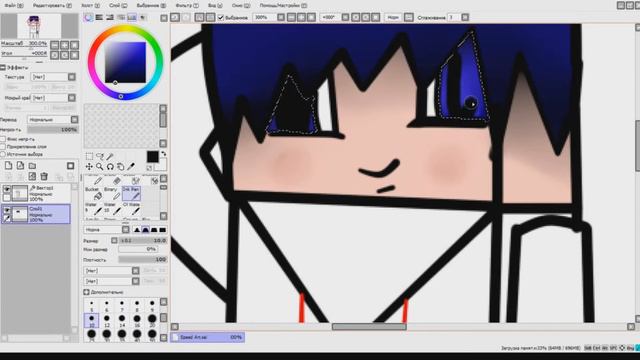The width and height of the screenshot is (640, 360).
Task: Delete the selected layer with trash icon
Action: (x=44, y=176)
